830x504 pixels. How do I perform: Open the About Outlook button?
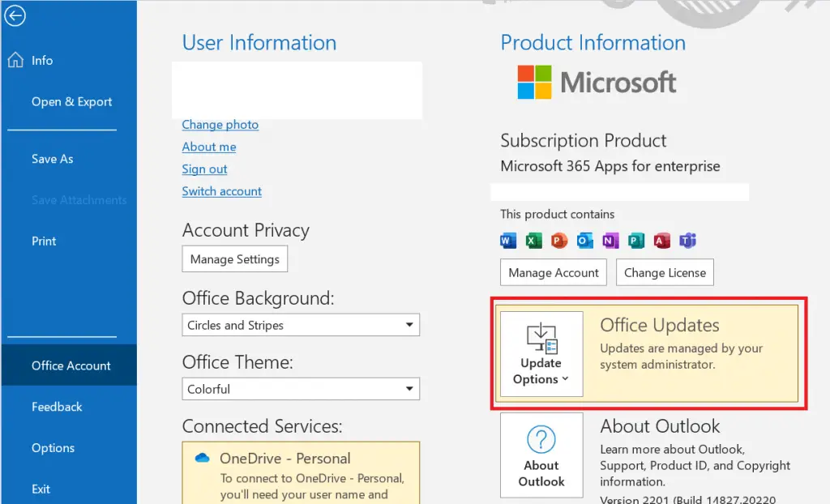(x=541, y=455)
